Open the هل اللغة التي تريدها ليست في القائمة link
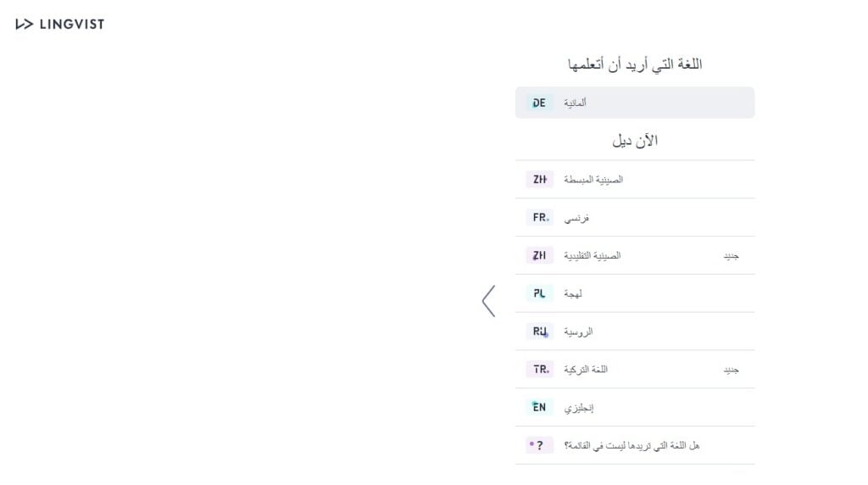Screen dimensions: 868x485 tap(632, 445)
